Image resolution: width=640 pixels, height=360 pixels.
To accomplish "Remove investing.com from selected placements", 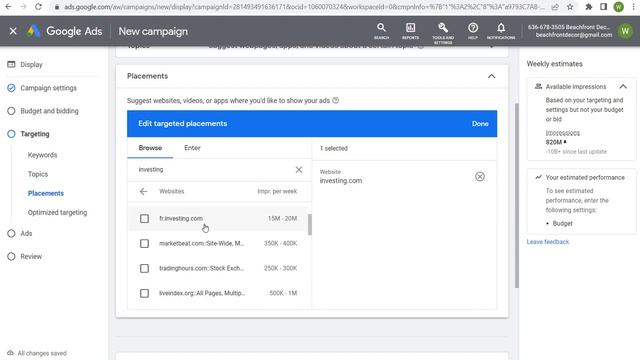I will click(x=480, y=176).
